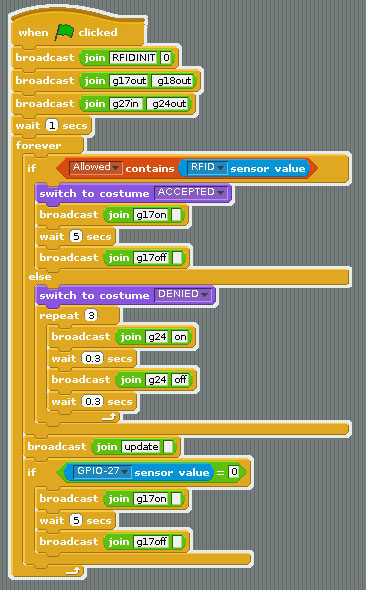Click the repeat 3 count field
Screen dimensions: 366x590
91,315
